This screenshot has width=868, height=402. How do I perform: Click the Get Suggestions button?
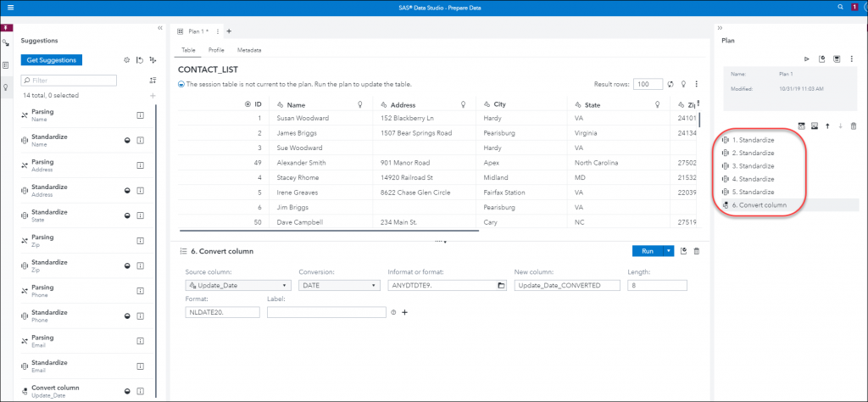click(x=53, y=60)
